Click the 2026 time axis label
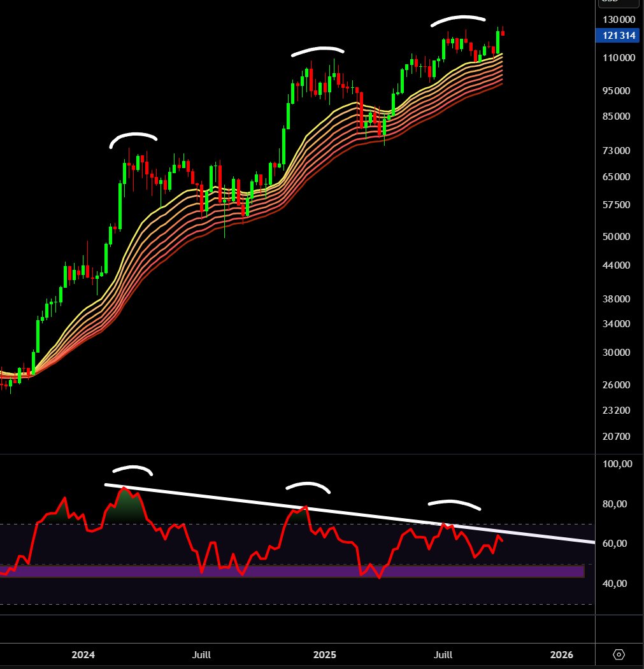This screenshot has height=669, width=644. 562,654
